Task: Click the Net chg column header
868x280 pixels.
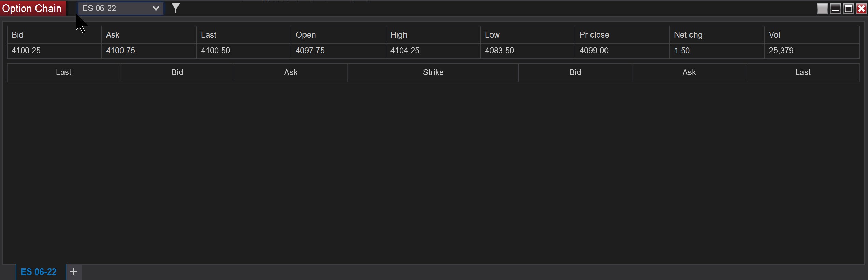Action: [x=717, y=35]
